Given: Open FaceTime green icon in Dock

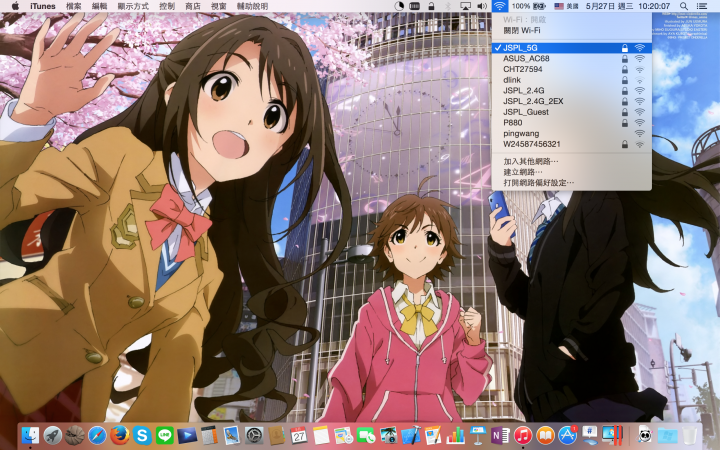Looking at the screenshot, I should pos(366,435).
